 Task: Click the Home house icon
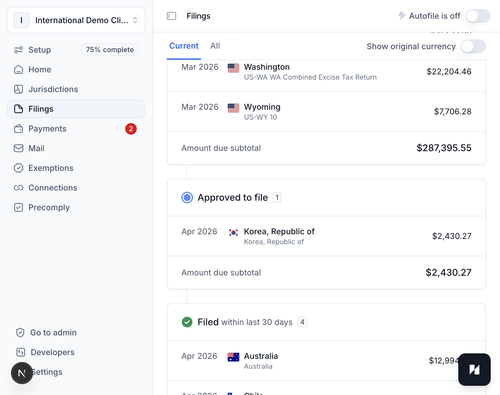click(x=18, y=70)
